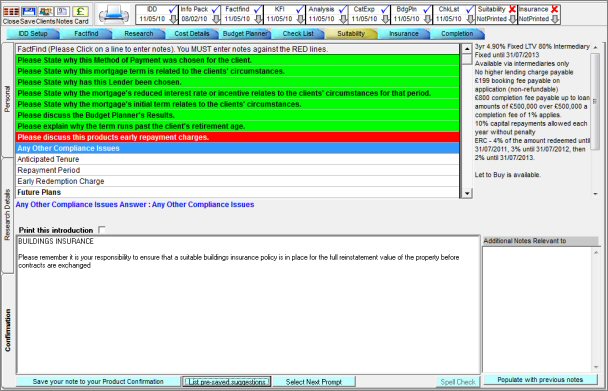Select the mortgage's initial term prompt line

pos(238,104)
